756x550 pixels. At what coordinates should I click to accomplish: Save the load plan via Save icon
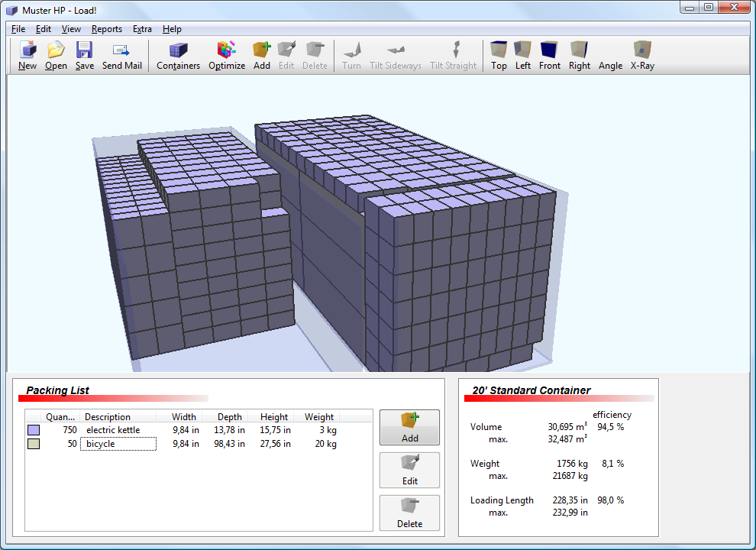pos(84,56)
